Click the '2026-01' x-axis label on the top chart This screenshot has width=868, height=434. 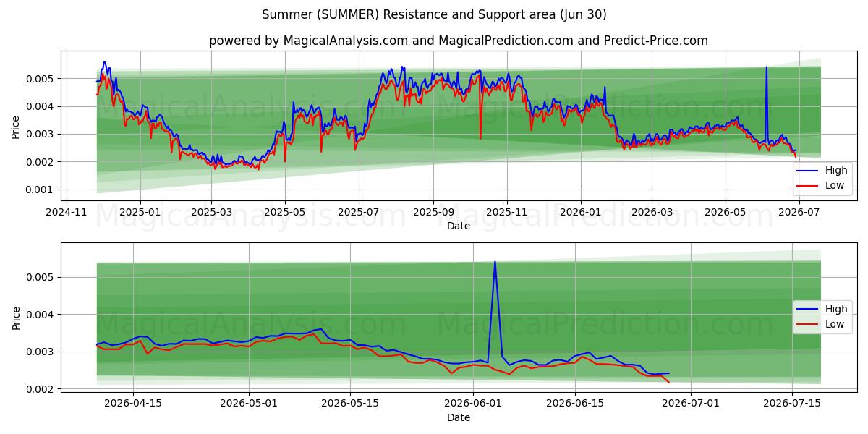point(581,212)
